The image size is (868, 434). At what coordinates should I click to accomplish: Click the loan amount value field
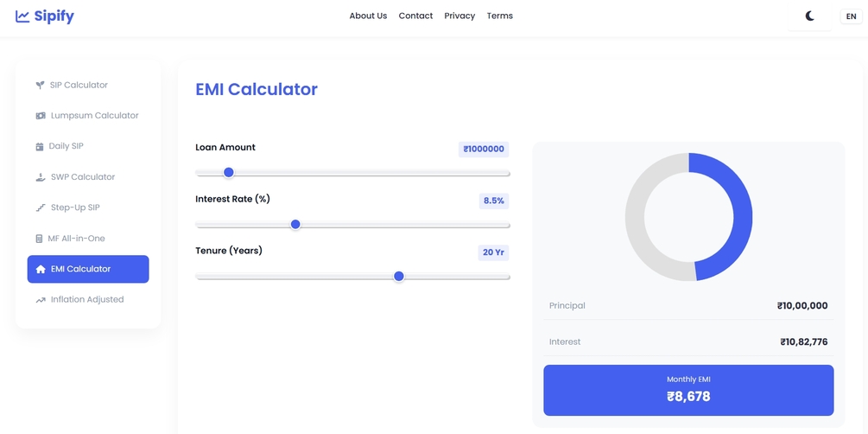point(484,150)
